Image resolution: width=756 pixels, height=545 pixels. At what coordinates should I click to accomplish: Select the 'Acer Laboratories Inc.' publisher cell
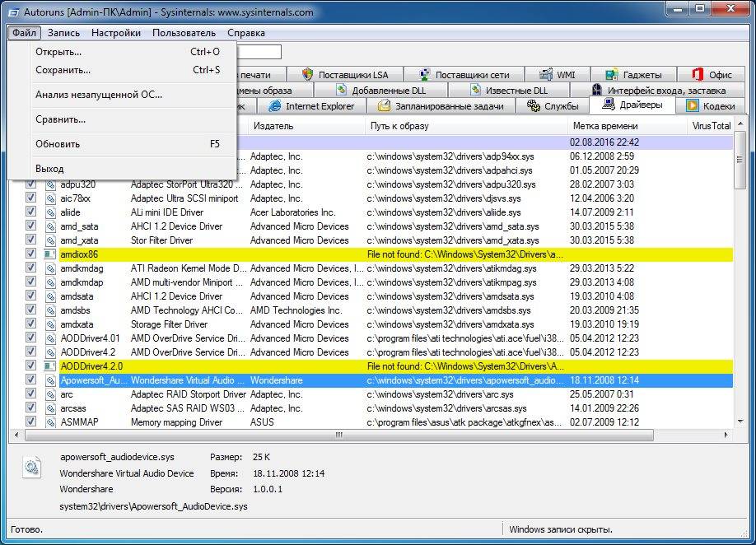click(292, 212)
